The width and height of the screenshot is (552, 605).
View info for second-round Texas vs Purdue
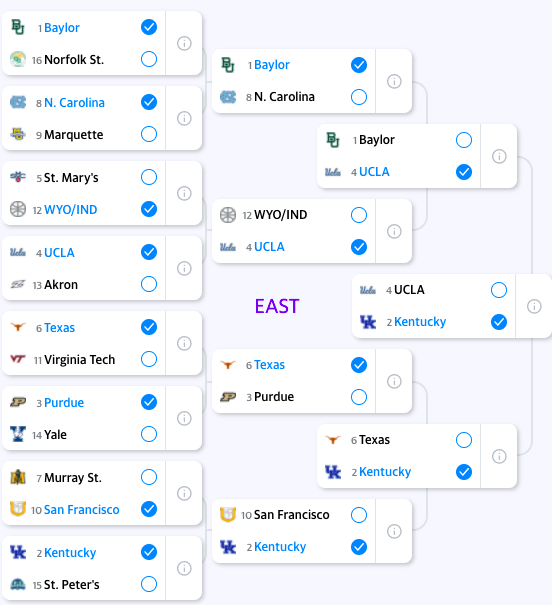coord(394,381)
